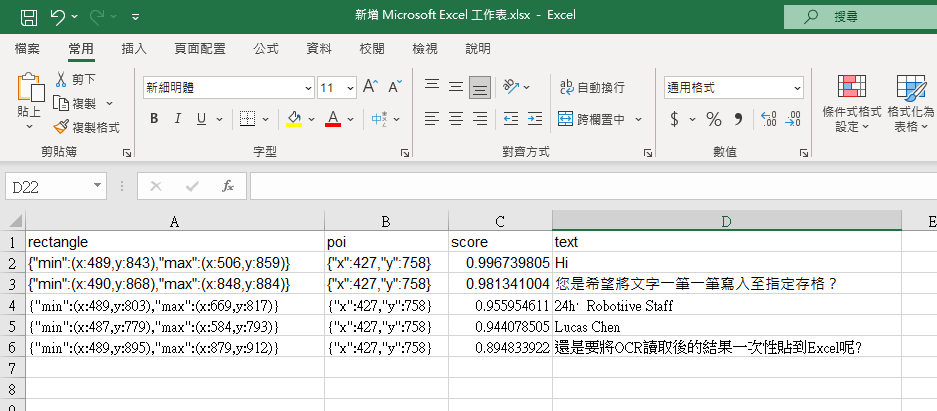Toggle Bold formatting
Image resolution: width=937 pixels, height=411 pixels.
tap(154, 119)
